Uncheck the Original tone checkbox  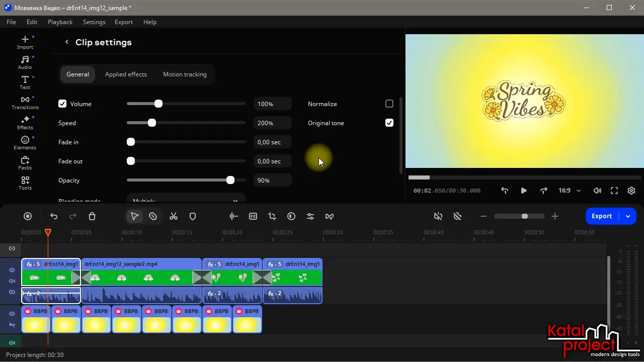(389, 123)
